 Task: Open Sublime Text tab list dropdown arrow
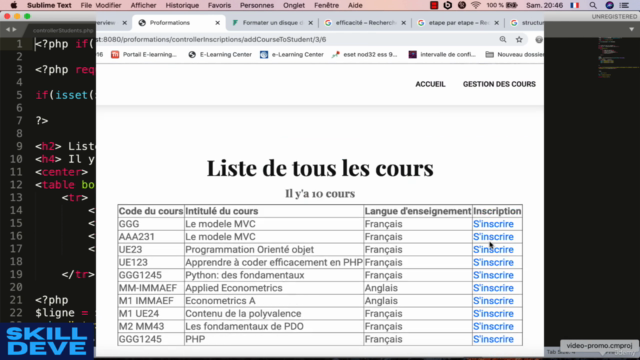click(631, 29)
